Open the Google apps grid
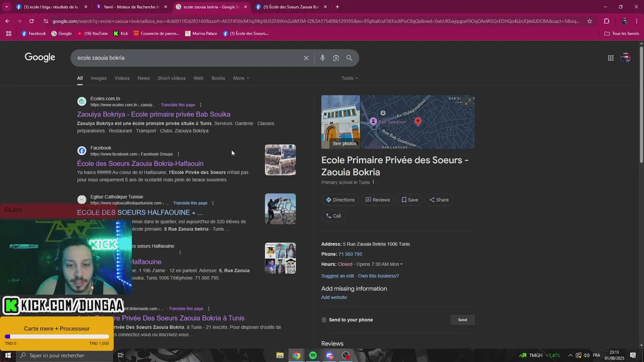The width and height of the screenshot is (644, 362). (610, 58)
